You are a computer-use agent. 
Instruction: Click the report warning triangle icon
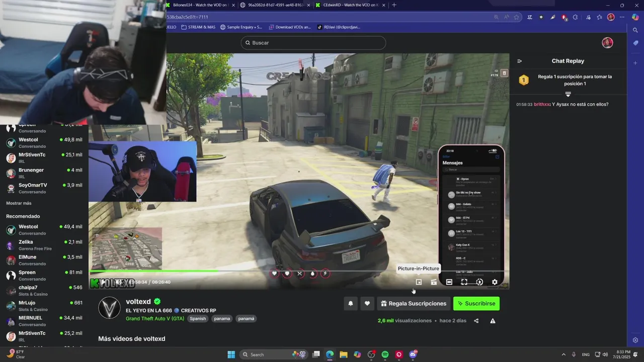[x=493, y=321]
